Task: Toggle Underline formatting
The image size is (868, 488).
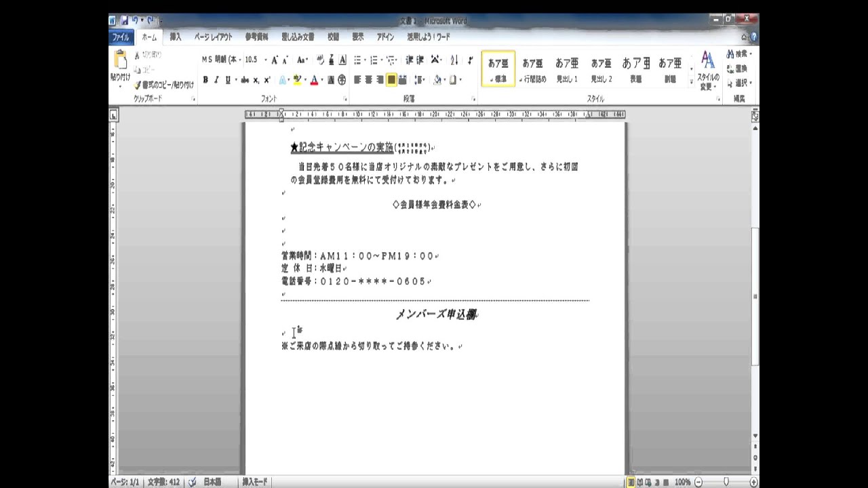Action: click(x=228, y=80)
